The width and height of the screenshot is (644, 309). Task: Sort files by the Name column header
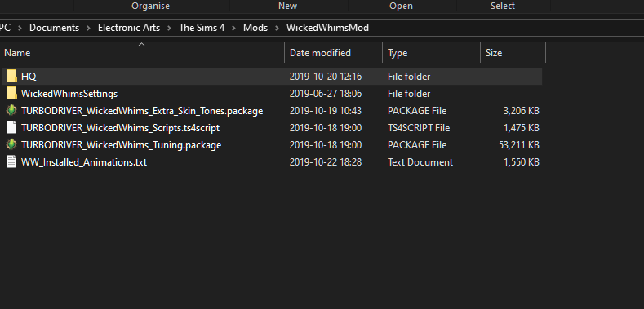click(x=142, y=53)
